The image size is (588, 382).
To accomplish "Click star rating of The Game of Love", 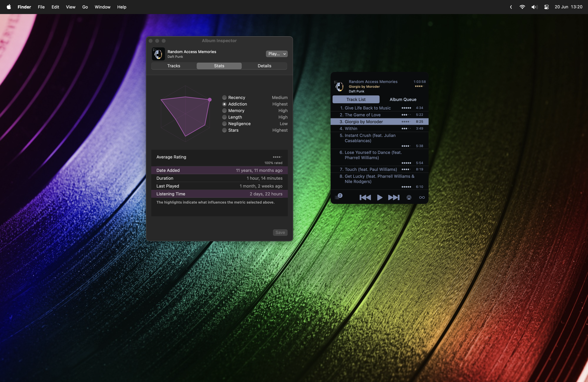I will click(406, 115).
